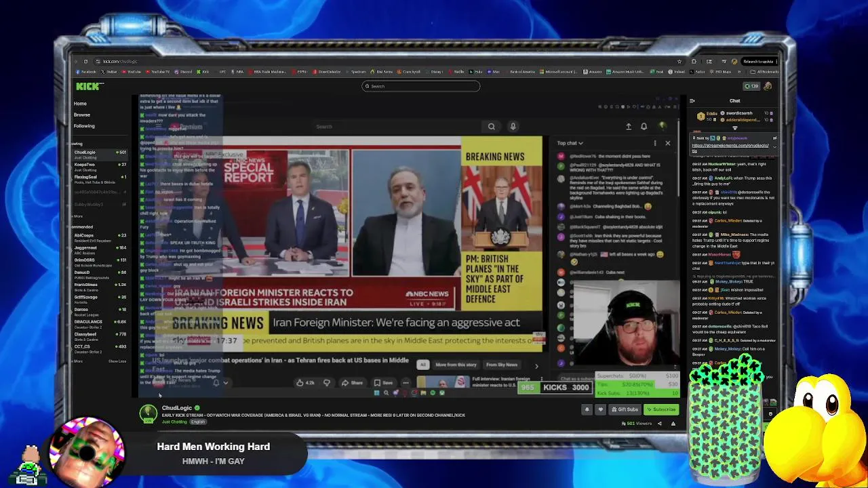Select KoopaTwo in the following list
Image resolution: width=868 pixels, height=488 pixels.
click(100, 166)
